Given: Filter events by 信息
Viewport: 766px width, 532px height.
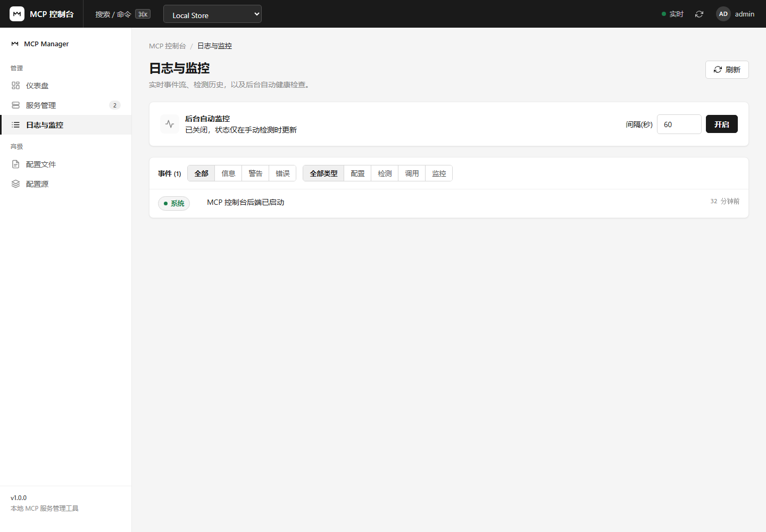Looking at the screenshot, I should [228, 173].
